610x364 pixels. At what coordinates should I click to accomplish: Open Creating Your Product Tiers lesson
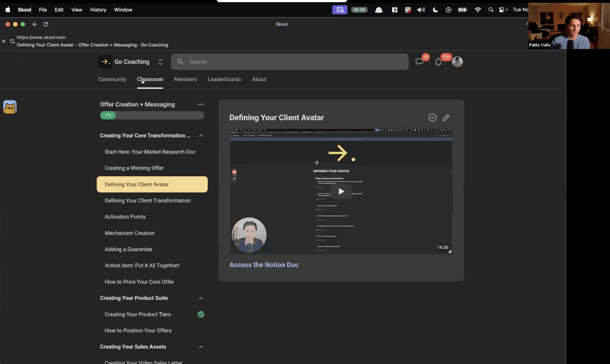[152, 314]
